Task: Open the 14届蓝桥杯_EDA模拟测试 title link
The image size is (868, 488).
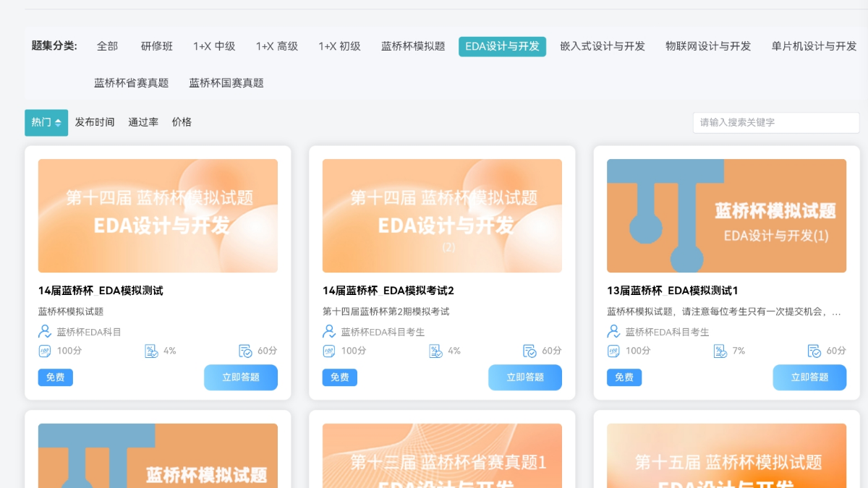Action: (101, 291)
